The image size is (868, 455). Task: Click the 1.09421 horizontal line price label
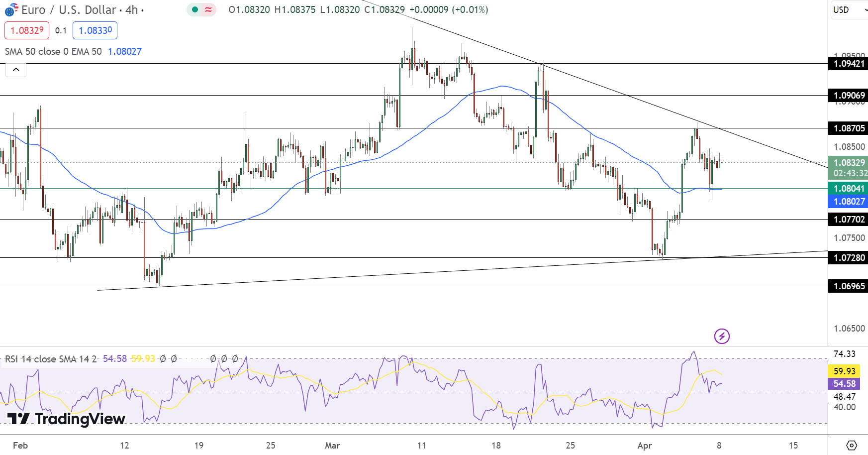(849, 64)
